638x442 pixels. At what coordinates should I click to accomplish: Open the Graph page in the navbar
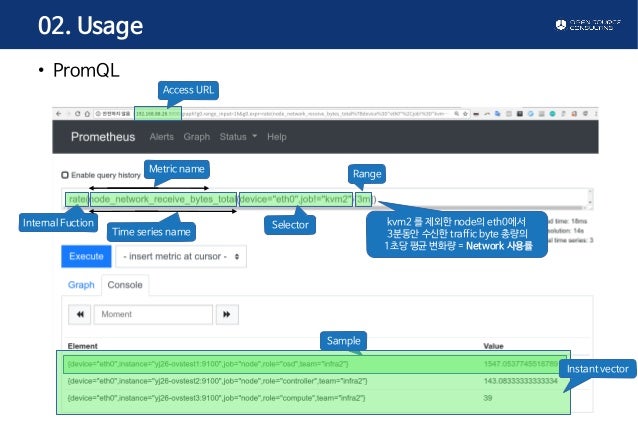pos(197,137)
